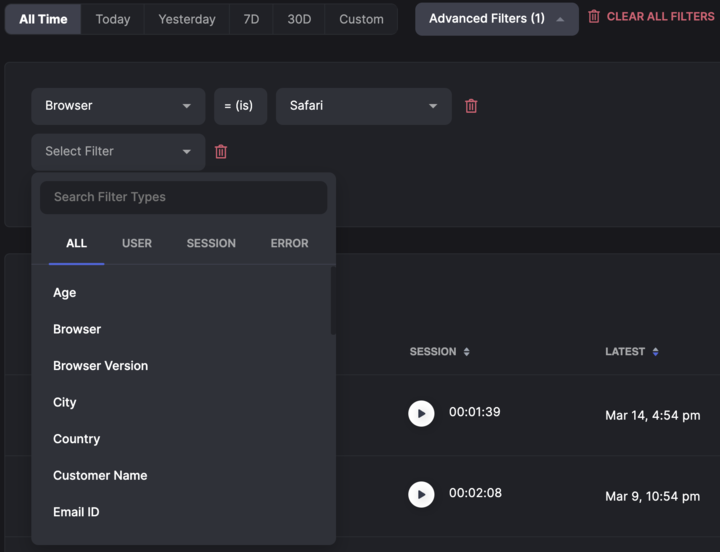
Task: Sort by Latest column arrows
Action: [x=655, y=352]
